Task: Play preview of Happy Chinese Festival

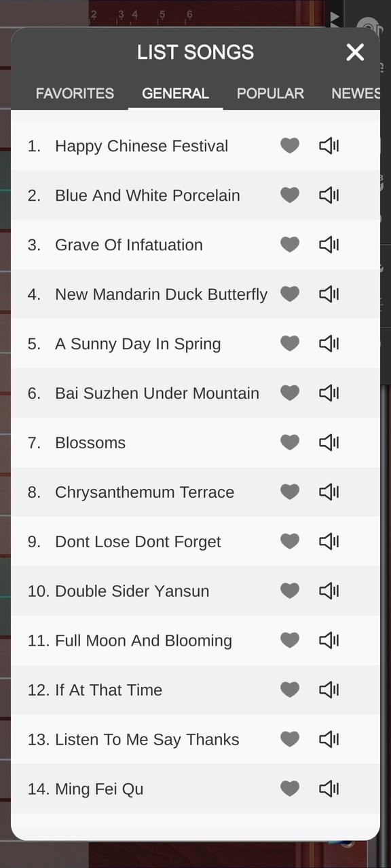Action: point(329,145)
